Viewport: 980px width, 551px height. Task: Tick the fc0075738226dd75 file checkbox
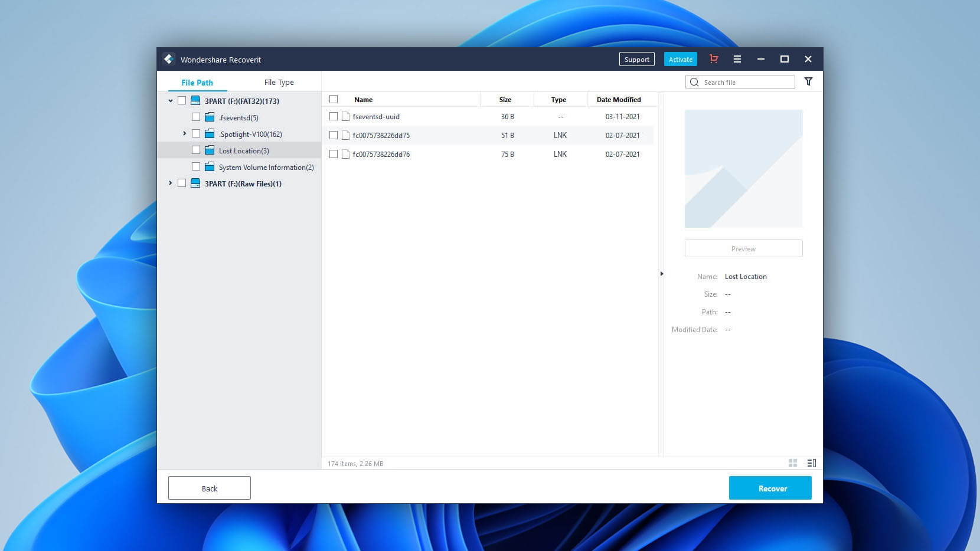(334, 135)
